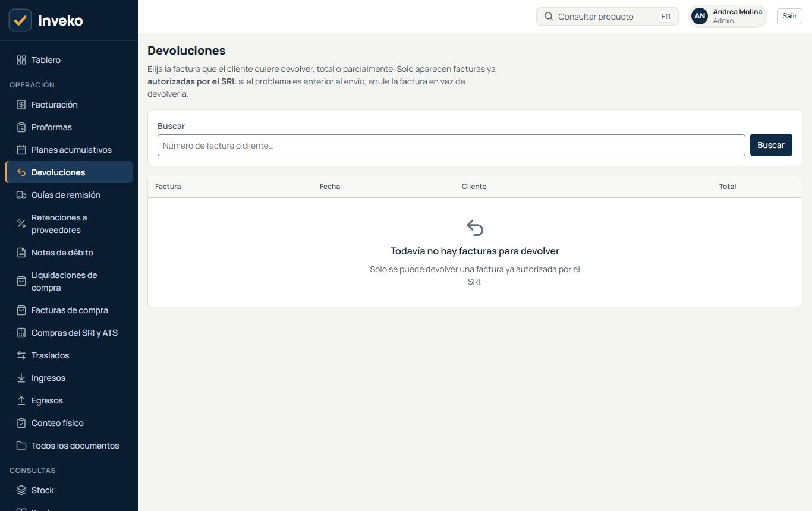The image size is (812, 511).
Task: Click the Inveko checkmark logo icon
Action: tap(20, 20)
